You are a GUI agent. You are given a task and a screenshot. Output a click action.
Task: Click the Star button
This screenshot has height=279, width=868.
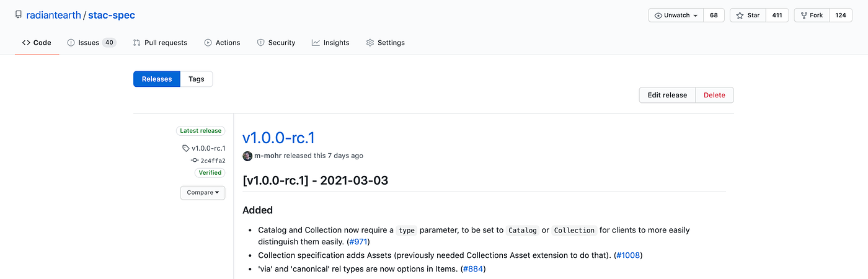[748, 15]
